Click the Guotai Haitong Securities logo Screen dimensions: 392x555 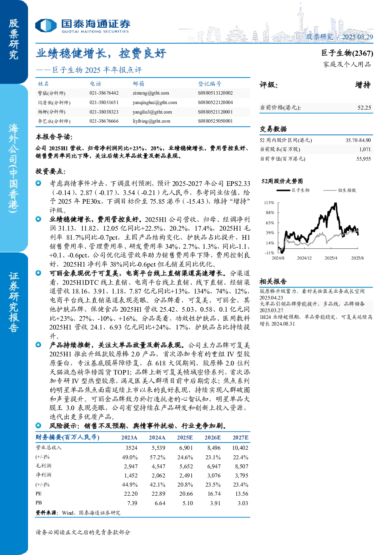coord(83,26)
